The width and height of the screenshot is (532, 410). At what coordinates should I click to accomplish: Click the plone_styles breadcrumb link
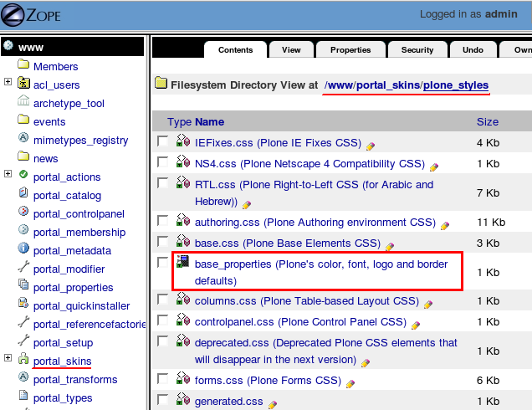click(456, 85)
